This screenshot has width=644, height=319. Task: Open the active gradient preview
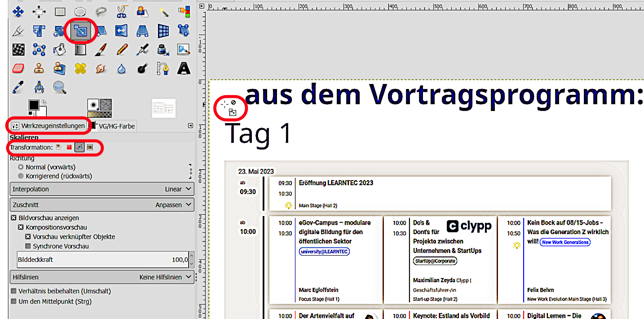(x=100, y=114)
